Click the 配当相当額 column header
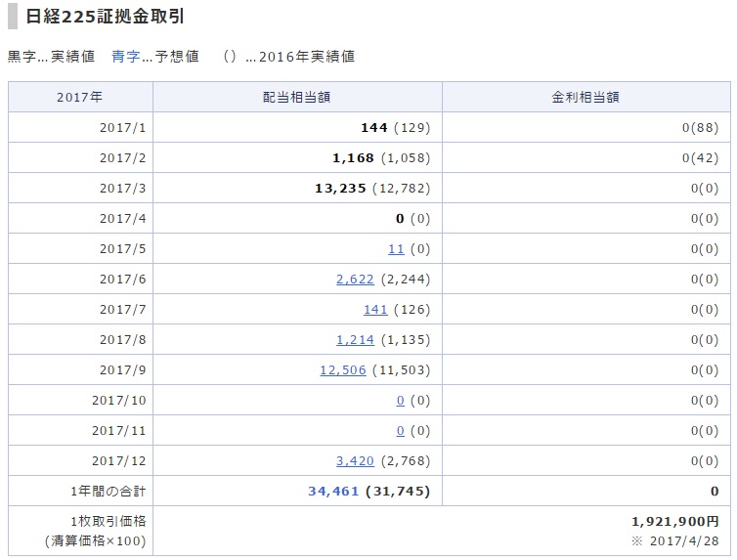737x560 pixels. click(296, 97)
